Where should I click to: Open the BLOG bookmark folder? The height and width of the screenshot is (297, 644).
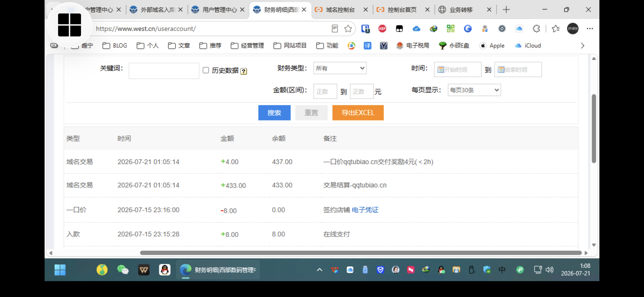[115, 46]
